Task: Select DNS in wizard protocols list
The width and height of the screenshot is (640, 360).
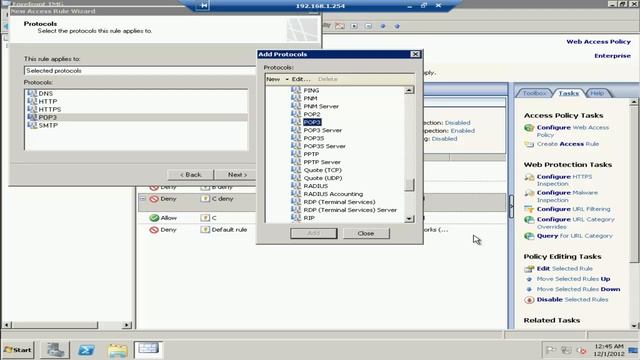Action: tap(45, 93)
